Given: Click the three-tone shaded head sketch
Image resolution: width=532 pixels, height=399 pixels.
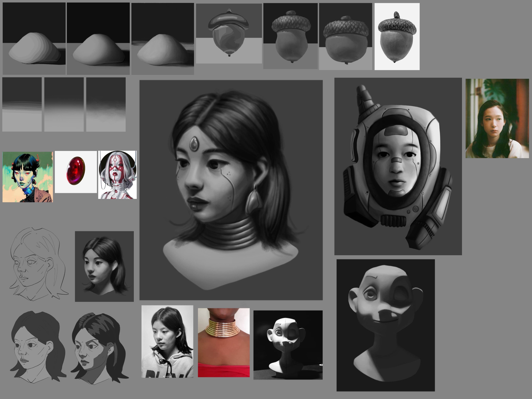Looking at the screenshot, I should pyautogui.click(x=100, y=347).
